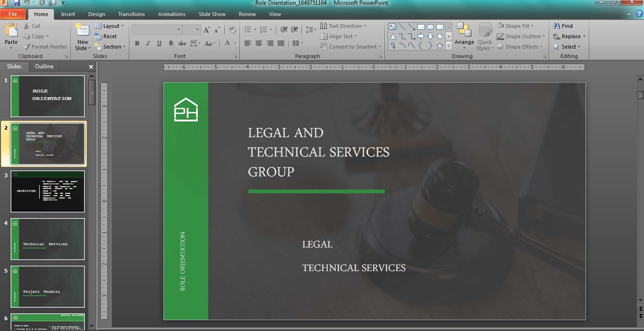Toggle strikethrough formatting

coord(182,43)
